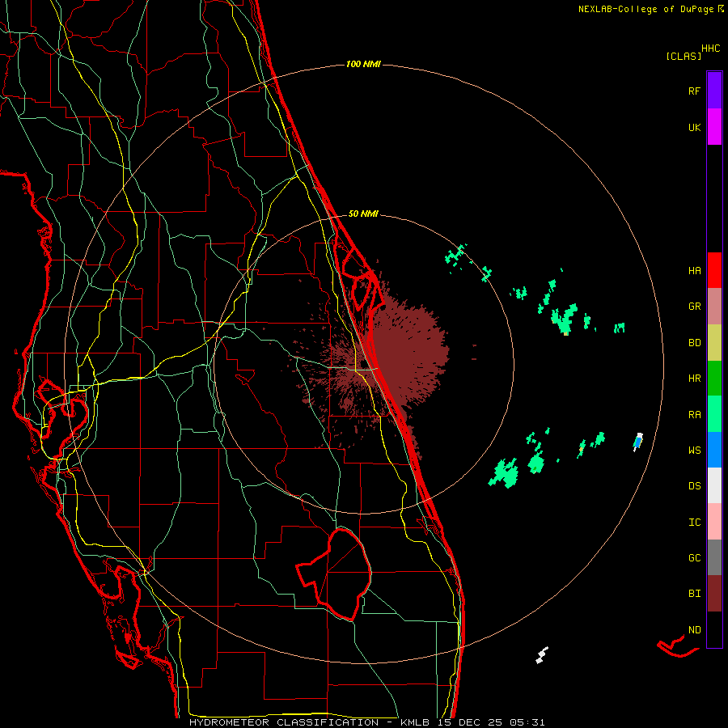Click the Hydrometeor Classification KMLB caption
Viewport: 728px width, 728px height.
point(366,722)
